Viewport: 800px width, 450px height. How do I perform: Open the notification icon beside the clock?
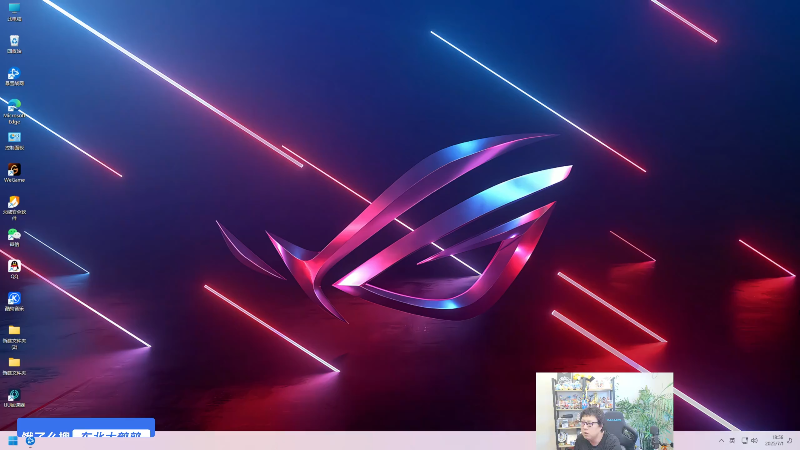pyautogui.click(x=790, y=441)
